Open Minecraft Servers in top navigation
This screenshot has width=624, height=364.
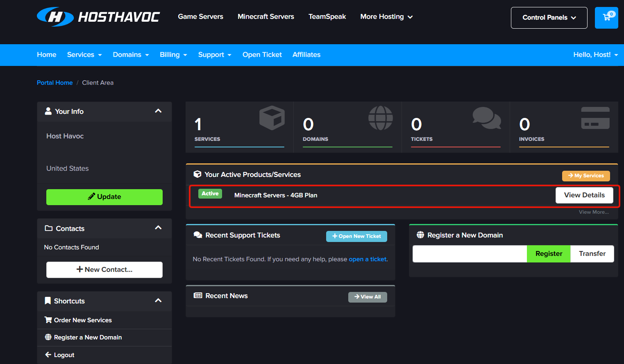pyautogui.click(x=266, y=17)
